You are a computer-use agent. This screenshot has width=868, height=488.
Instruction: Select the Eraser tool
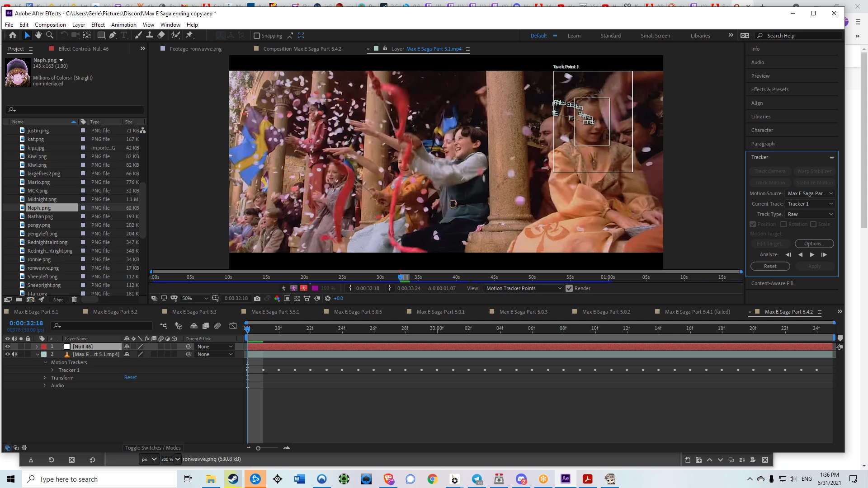161,35
